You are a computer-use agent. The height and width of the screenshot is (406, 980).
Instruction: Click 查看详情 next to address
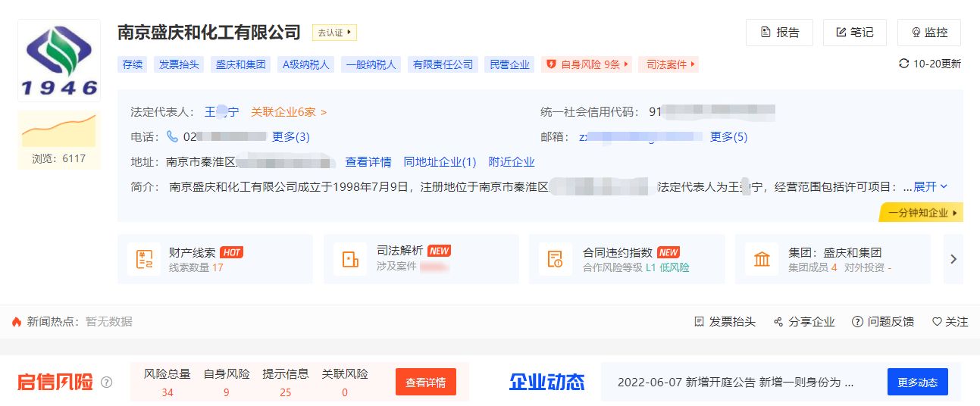(368, 162)
